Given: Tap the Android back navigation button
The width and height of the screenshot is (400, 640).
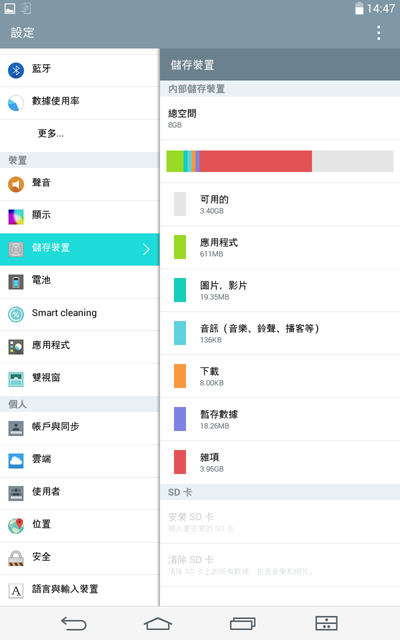Looking at the screenshot, I should pos(74,623).
